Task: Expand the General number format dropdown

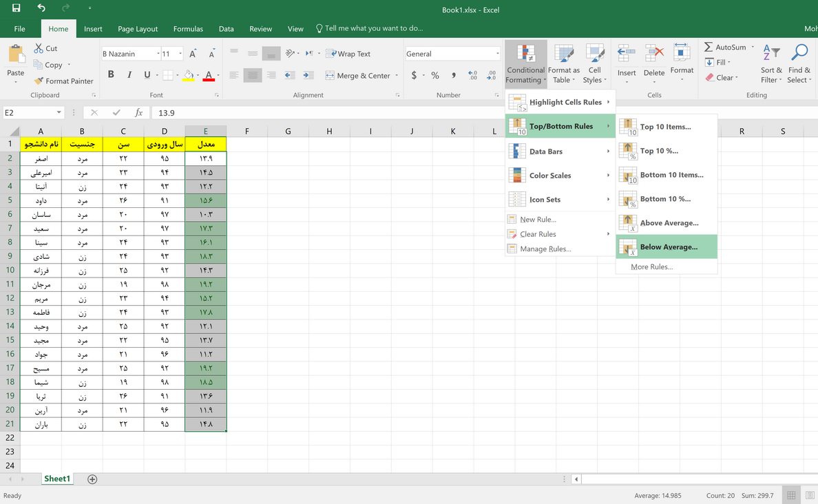Action: coord(497,54)
